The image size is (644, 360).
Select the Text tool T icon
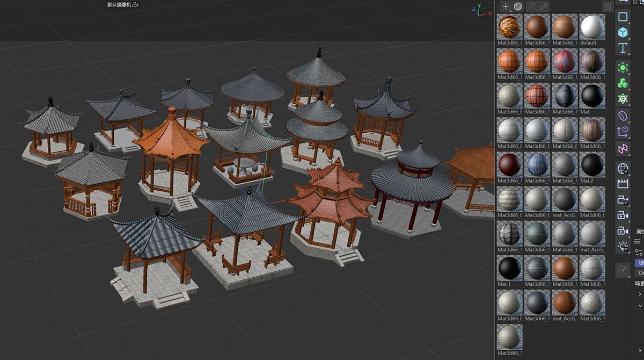pos(623,48)
